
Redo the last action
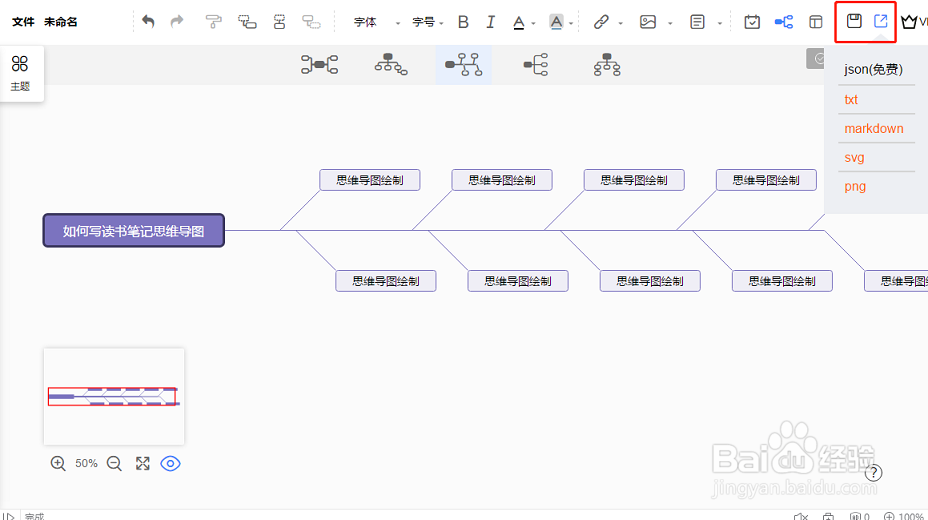tap(176, 22)
